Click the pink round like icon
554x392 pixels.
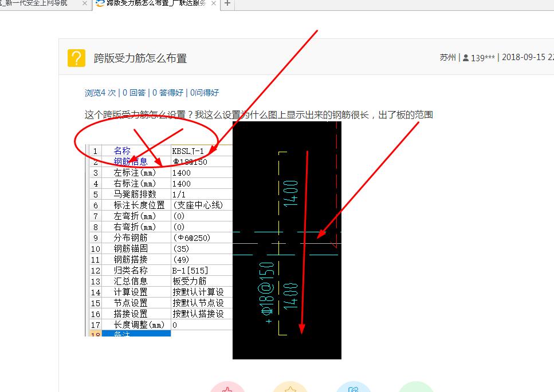[x=227, y=387]
